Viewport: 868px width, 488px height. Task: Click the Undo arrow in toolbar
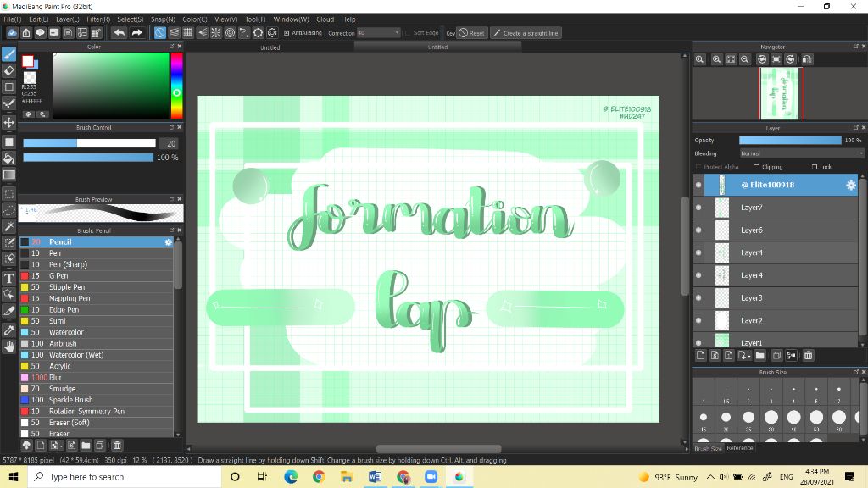point(119,33)
